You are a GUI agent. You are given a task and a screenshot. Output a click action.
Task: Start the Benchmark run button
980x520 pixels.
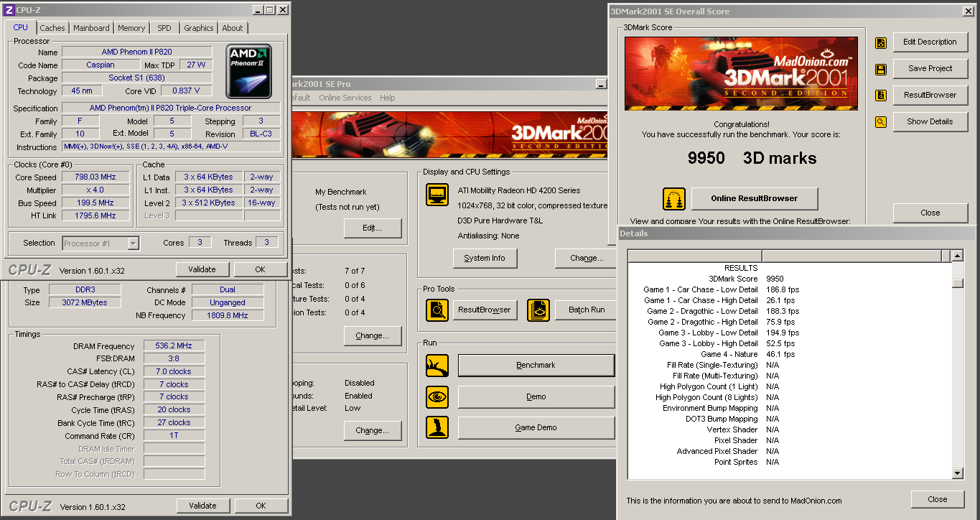(x=536, y=366)
